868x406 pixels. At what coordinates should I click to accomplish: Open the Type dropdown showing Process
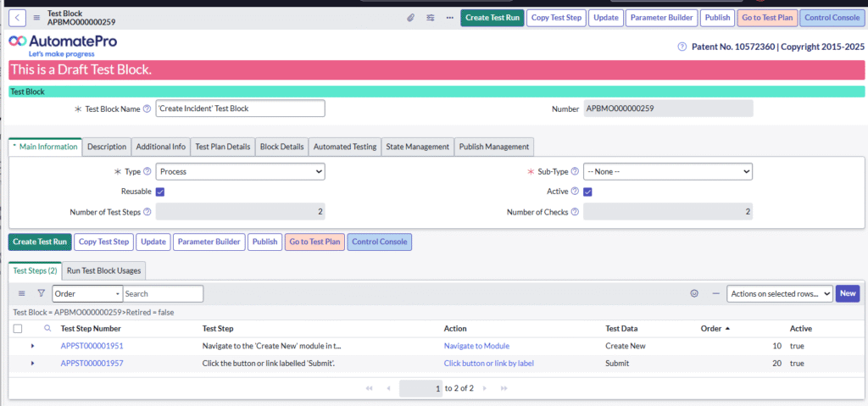[x=240, y=171]
